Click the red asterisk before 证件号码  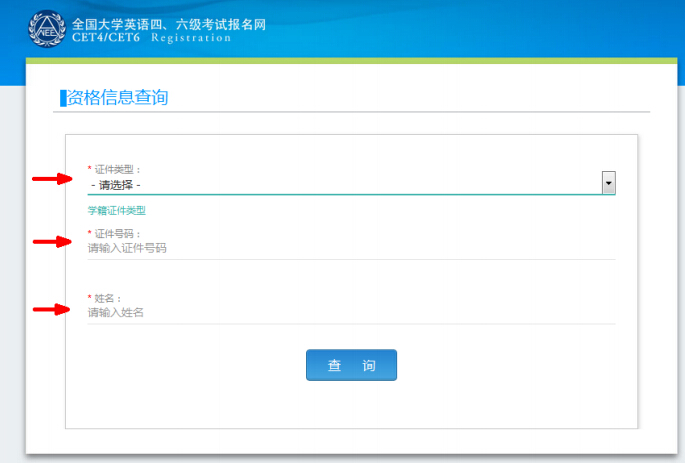click(x=89, y=233)
